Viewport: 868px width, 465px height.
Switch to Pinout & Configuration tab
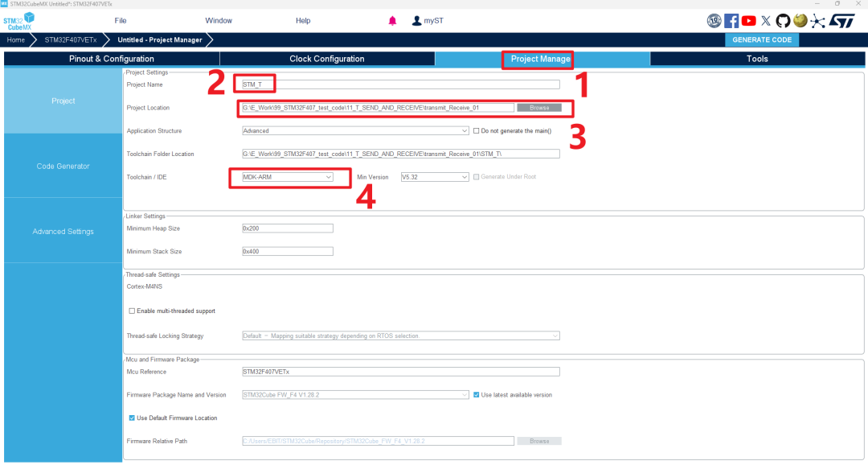(111, 59)
